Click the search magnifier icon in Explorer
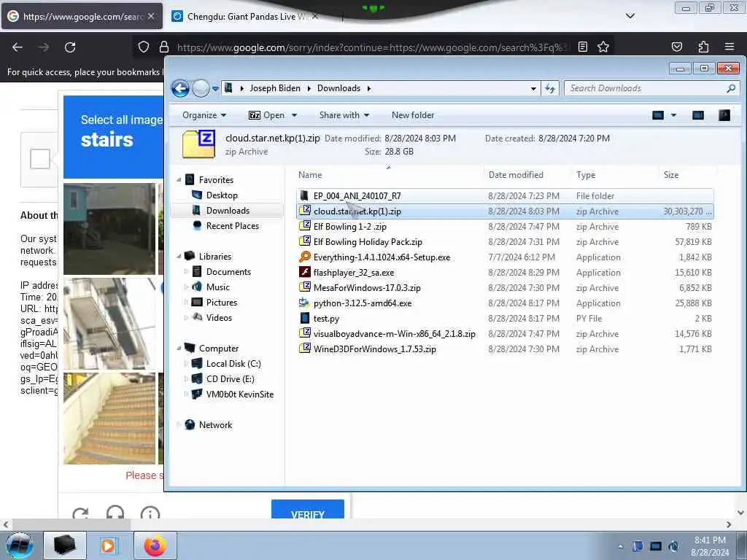This screenshot has width=747, height=560. pyautogui.click(x=731, y=88)
